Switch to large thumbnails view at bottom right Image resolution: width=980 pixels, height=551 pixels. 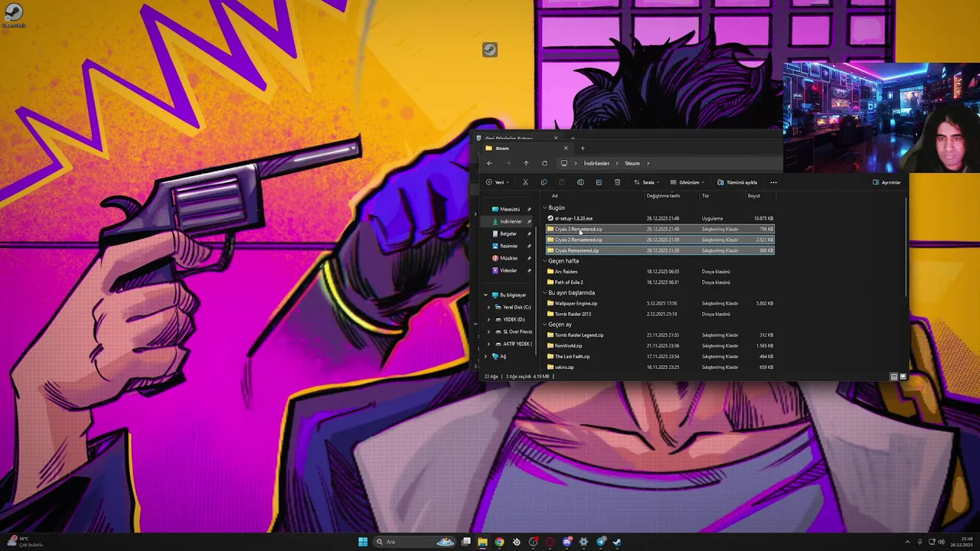[x=903, y=377]
